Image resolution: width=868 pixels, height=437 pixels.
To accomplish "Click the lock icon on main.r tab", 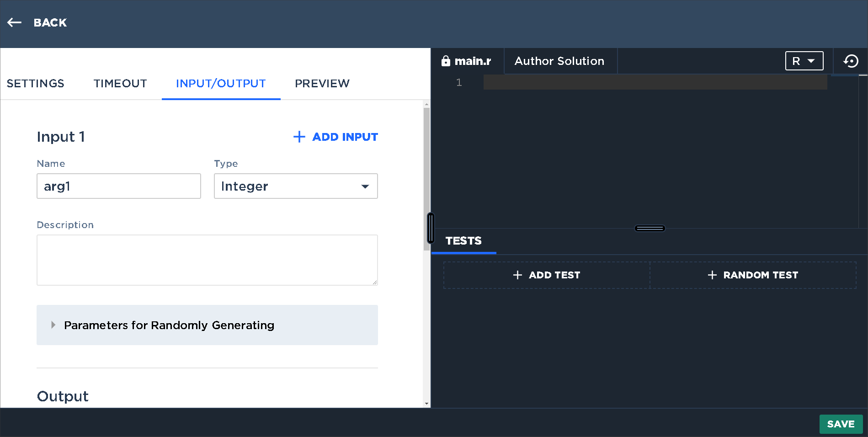I will click(446, 61).
